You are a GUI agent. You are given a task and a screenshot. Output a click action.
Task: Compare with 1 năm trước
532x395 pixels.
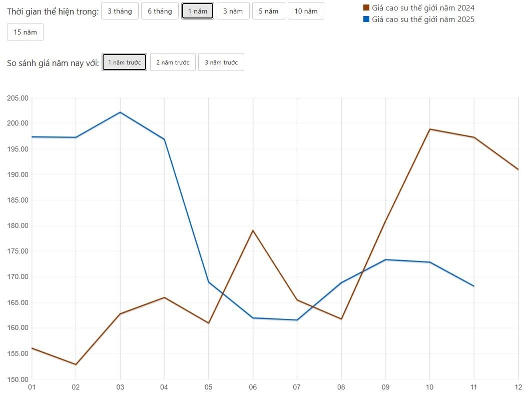[x=124, y=62]
